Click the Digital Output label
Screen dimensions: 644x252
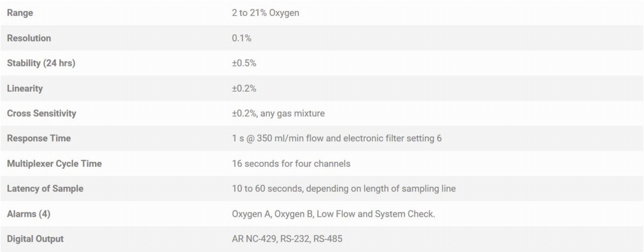(35, 239)
